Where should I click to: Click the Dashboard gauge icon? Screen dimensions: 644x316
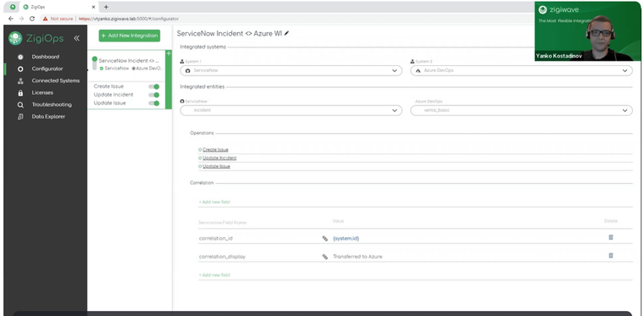pyautogui.click(x=20, y=57)
